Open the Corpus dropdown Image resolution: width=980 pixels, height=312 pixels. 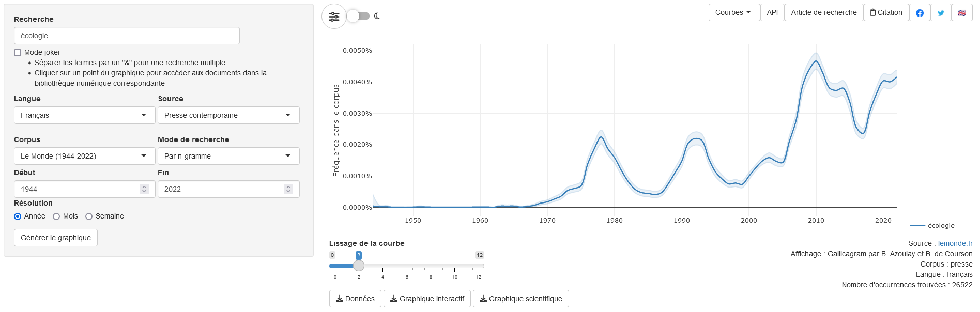(x=84, y=156)
